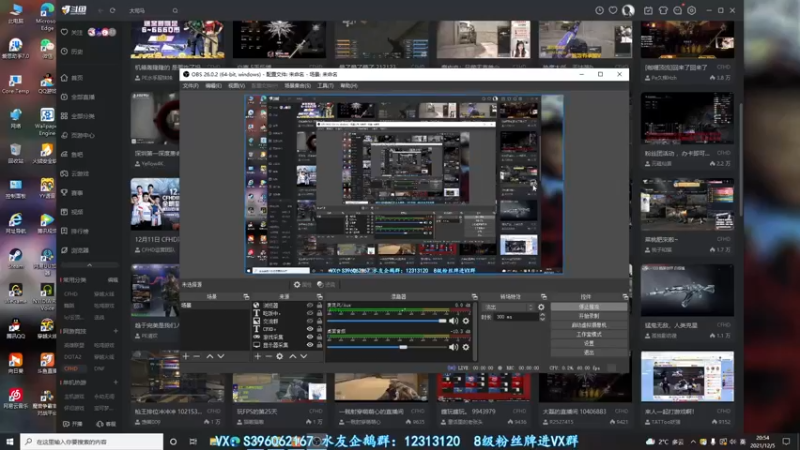Toggle visibility of first text source
The width and height of the screenshot is (800, 450).
(x=310, y=313)
